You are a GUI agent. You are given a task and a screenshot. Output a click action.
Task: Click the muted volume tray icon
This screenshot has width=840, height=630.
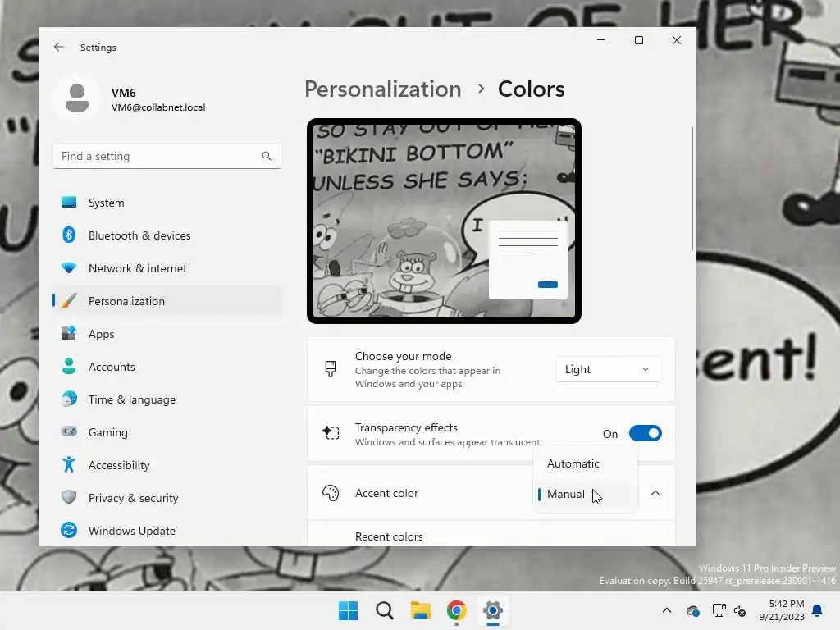pos(741,610)
